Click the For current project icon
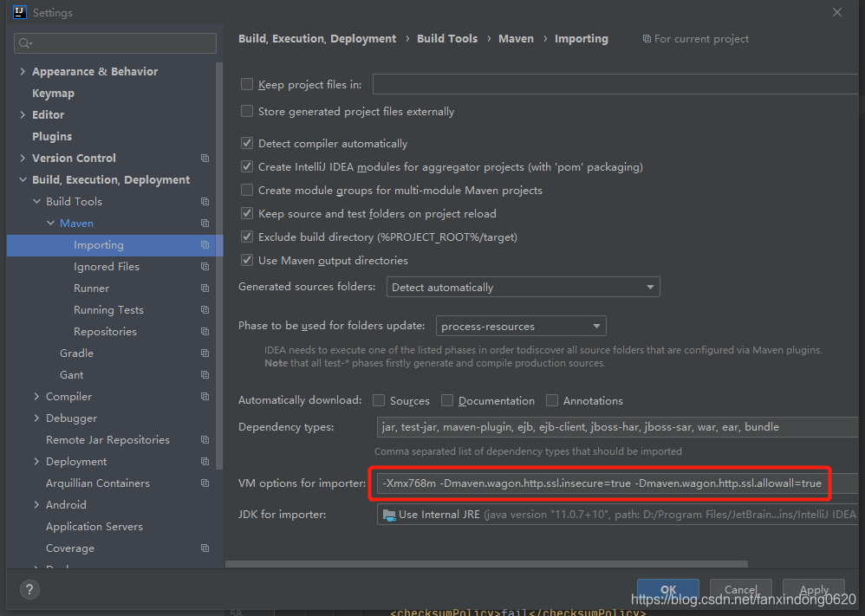The width and height of the screenshot is (865, 616). click(647, 39)
